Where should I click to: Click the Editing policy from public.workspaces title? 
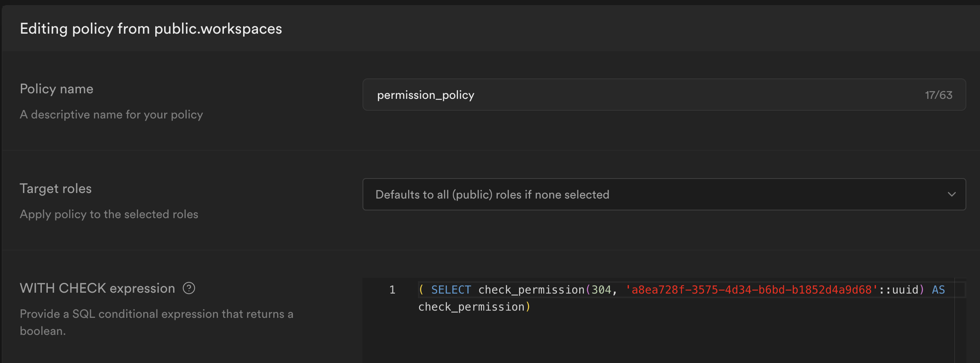tap(151, 29)
